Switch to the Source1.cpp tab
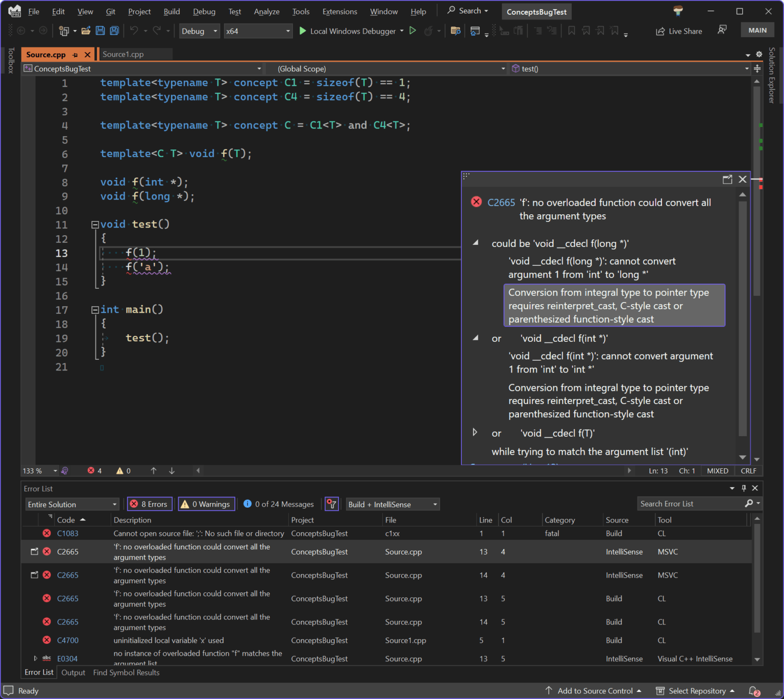784x699 pixels. coord(122,54)
